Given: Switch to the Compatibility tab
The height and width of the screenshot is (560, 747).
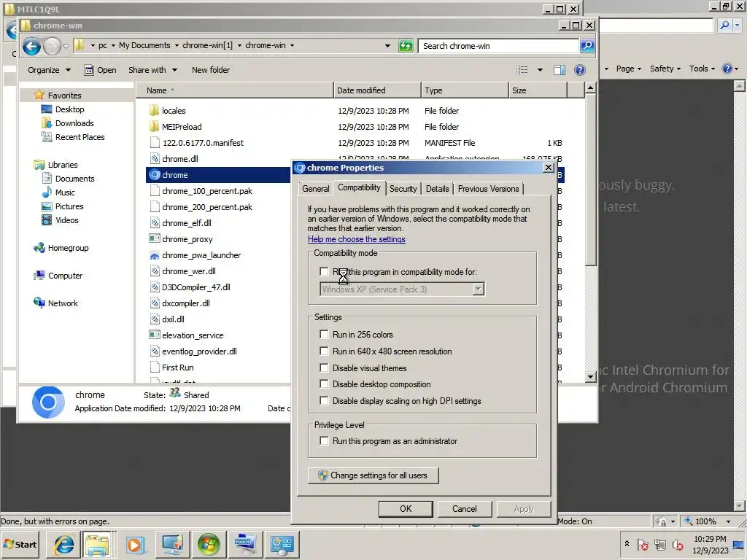Looking at the screenshot, I should (359, 187).
